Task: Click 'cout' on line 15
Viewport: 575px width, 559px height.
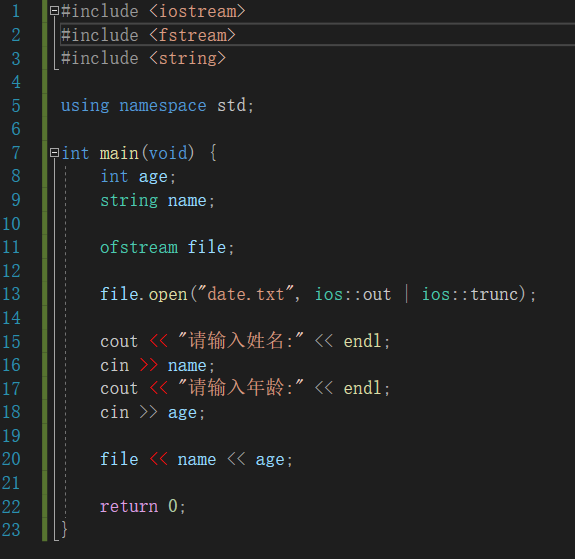Action: click(x=119, y=341)
